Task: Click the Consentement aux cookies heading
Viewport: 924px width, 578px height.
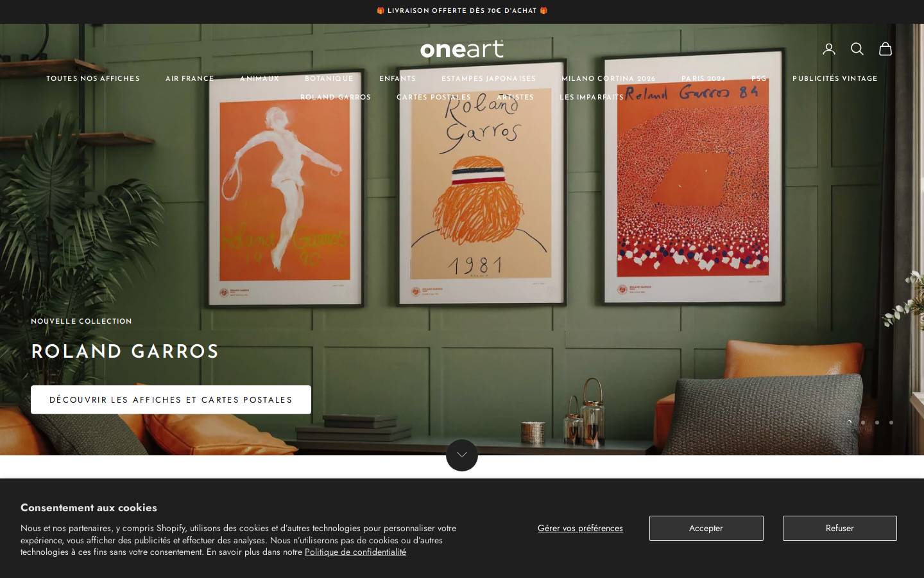Action: pos(89,507)
